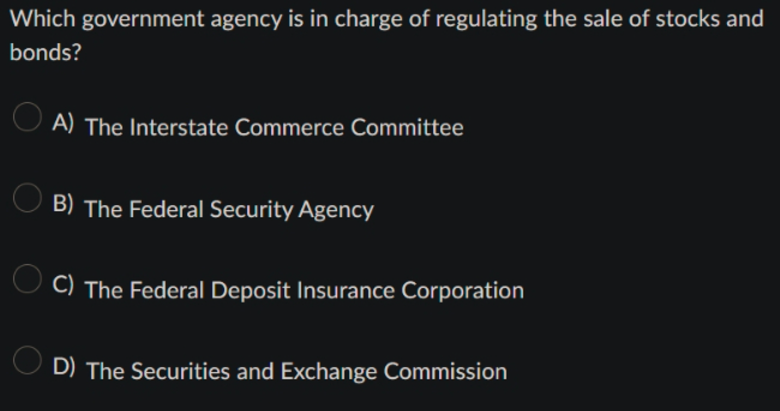Click the word "bonds?" in the question
Image resolution: width=780 pixels, height=411 pixels.
45,52
